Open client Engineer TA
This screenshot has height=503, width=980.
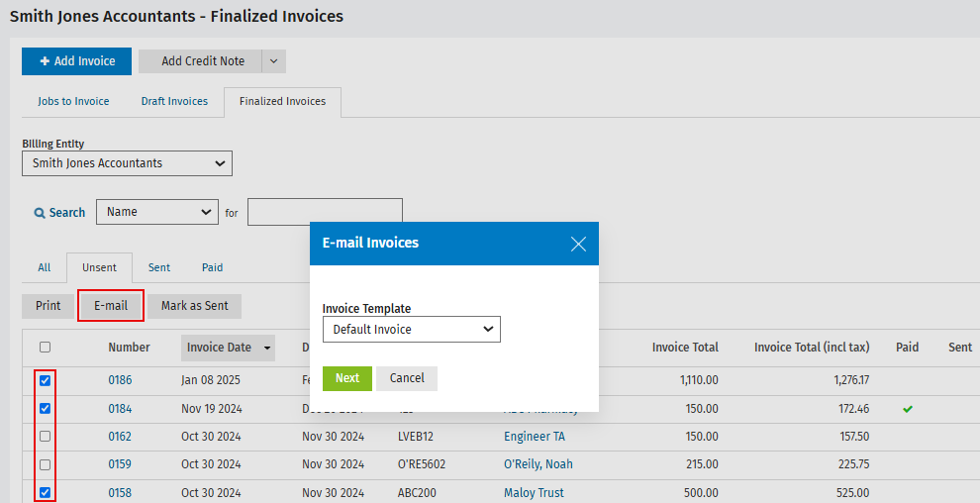(x=535, y=436)
